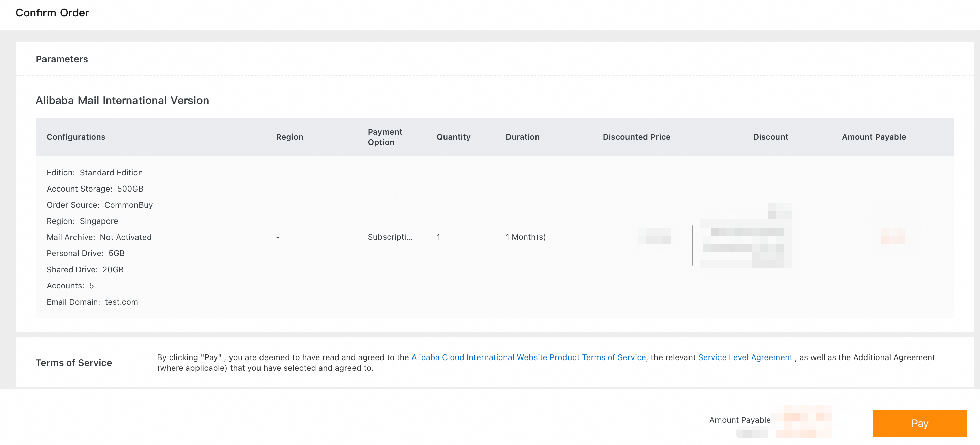
Task: Click the bottom Amount Payable label
Action: point(740,420)
